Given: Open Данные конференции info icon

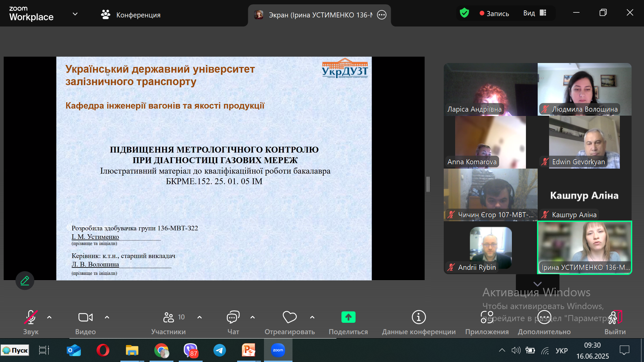Looking at the screenshot, I should coord(419,317).
